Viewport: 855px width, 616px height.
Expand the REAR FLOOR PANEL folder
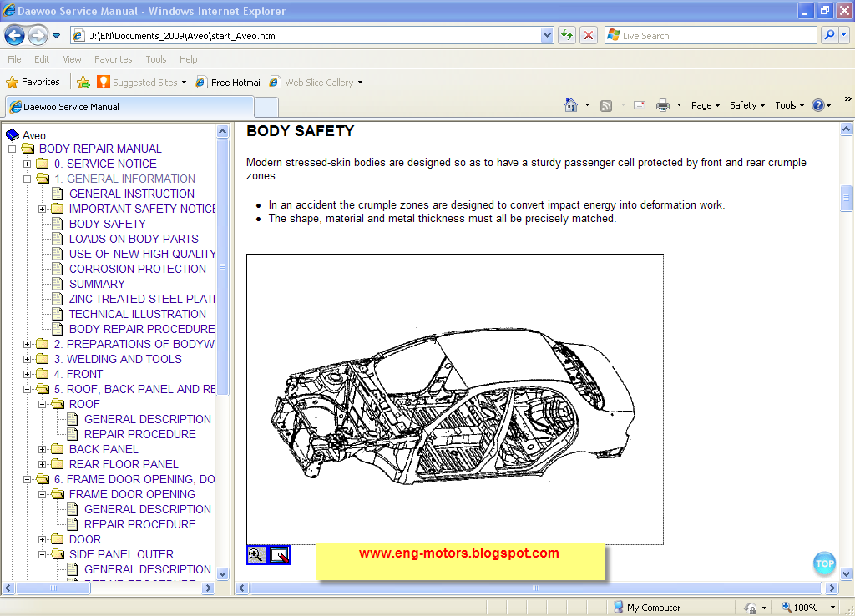tap(42, 464)
